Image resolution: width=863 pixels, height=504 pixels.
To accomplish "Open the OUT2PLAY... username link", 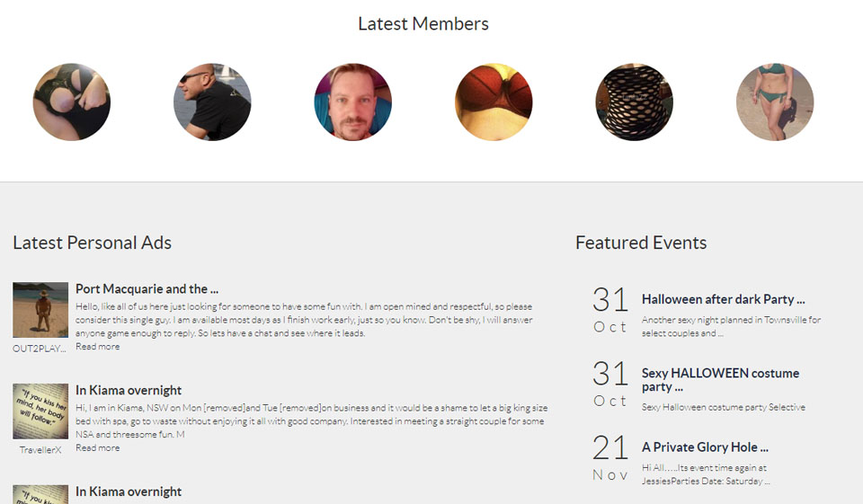I will [x=40, y=348].
